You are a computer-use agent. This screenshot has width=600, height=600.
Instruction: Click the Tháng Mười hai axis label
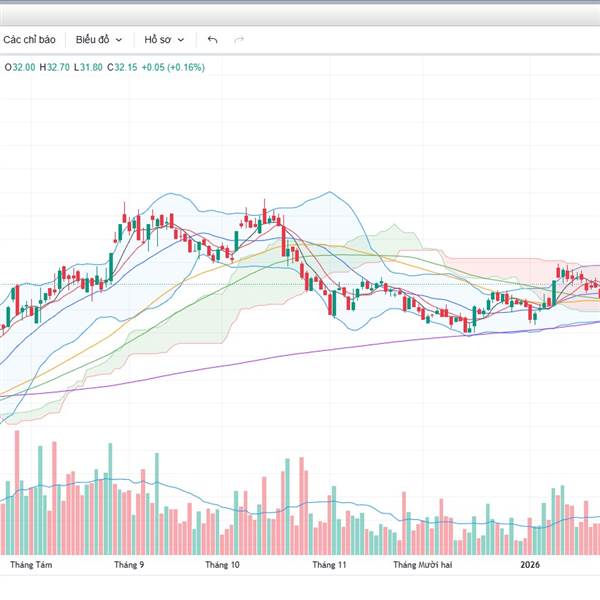423,565
